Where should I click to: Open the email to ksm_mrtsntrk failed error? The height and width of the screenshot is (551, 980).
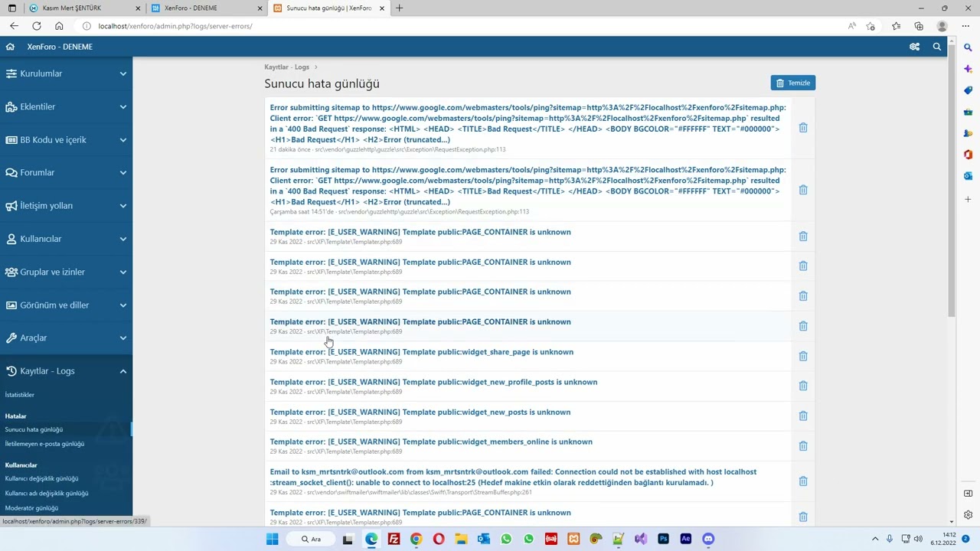click(513, 477)
